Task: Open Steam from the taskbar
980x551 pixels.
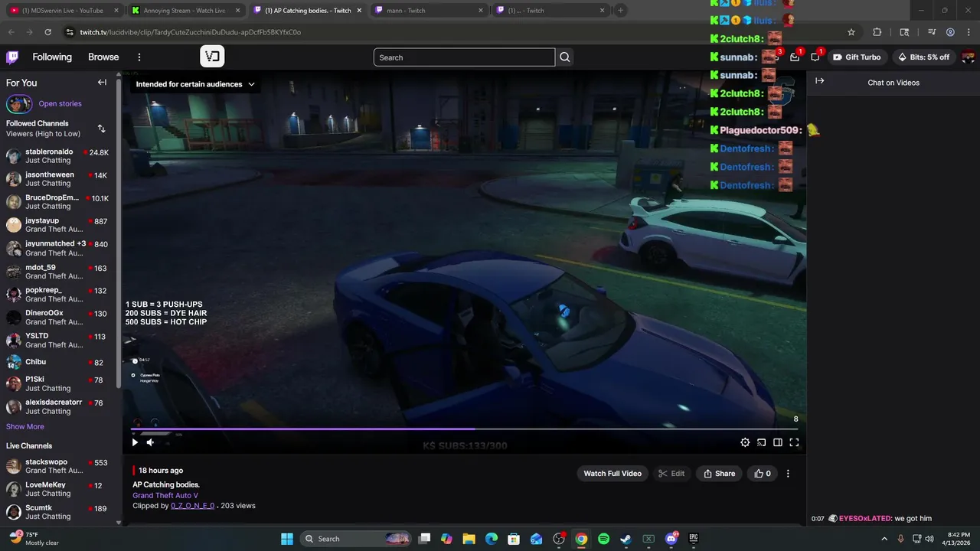Action: pyautogui.click(x=626, y=539)
